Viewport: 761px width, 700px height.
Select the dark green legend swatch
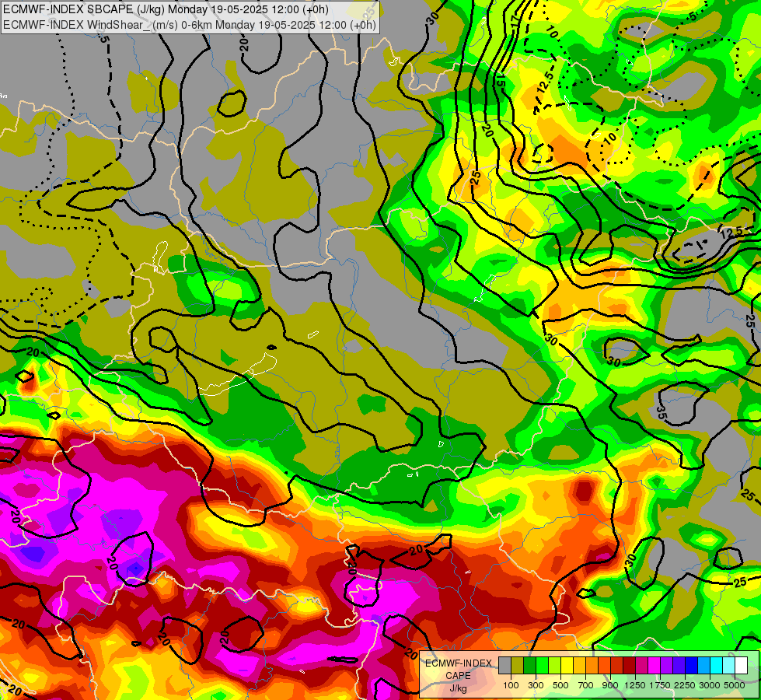(529, 666)
